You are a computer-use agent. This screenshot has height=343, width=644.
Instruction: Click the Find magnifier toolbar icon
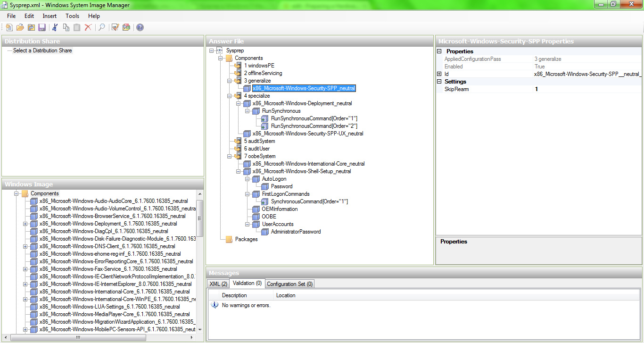(101, 27)
